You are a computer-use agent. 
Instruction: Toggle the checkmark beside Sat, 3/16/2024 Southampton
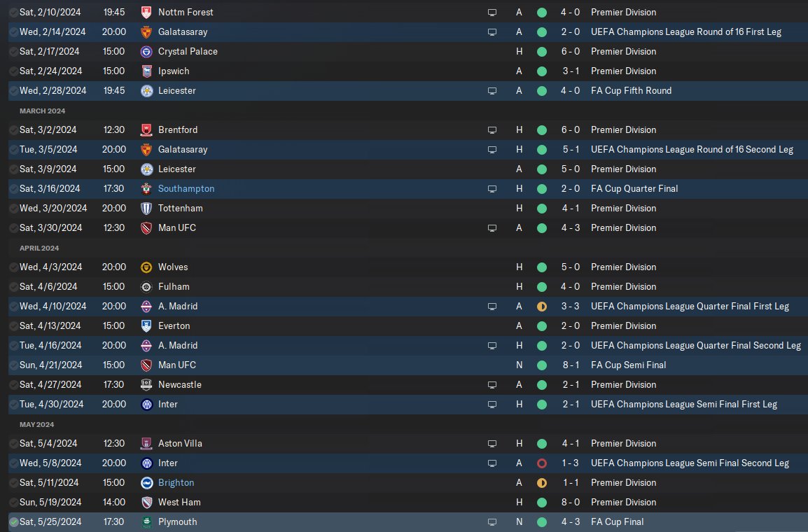14,189
